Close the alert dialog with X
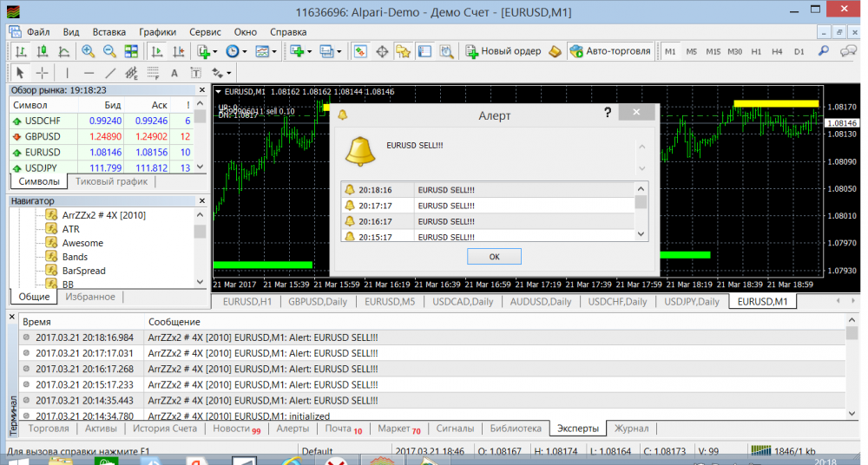Image resolution: width=868 pixels, height=465 pixels. click(x=636, y=112)
